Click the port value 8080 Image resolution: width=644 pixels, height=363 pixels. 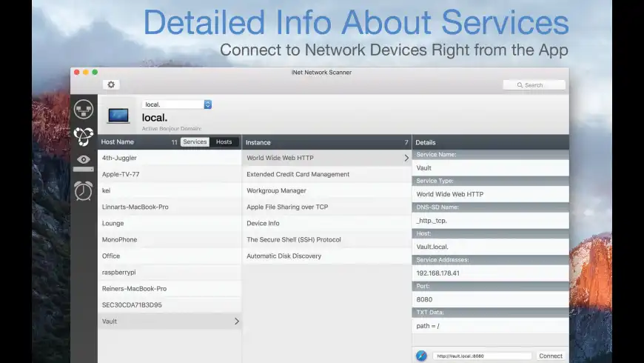point(490,299)
